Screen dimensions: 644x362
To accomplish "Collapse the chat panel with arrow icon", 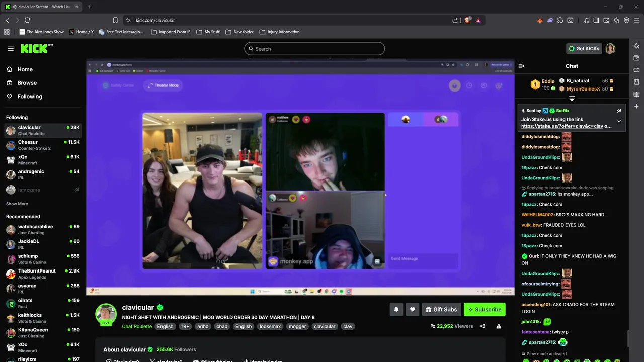I will pos(521,66).
